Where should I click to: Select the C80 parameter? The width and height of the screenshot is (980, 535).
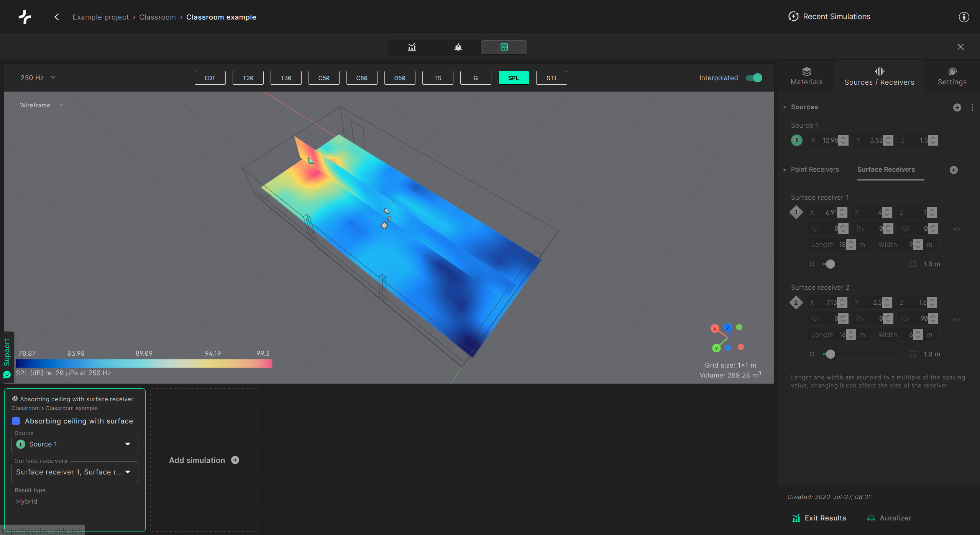point(362,78)
